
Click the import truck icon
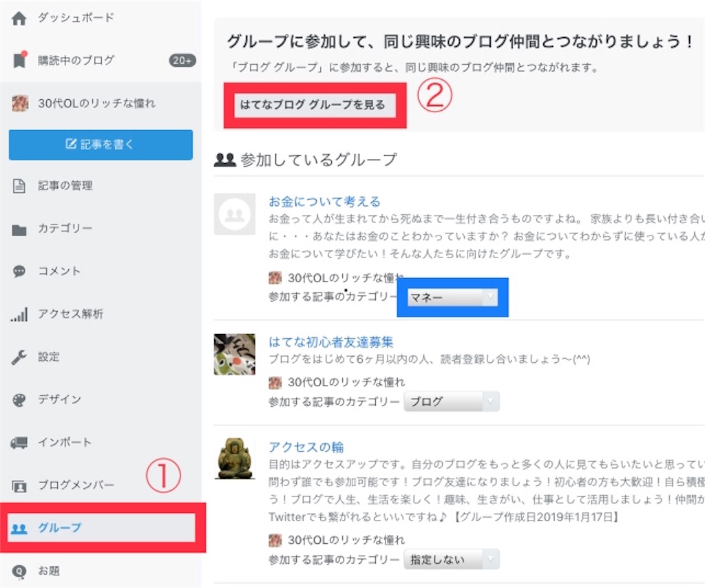[19, 443]
